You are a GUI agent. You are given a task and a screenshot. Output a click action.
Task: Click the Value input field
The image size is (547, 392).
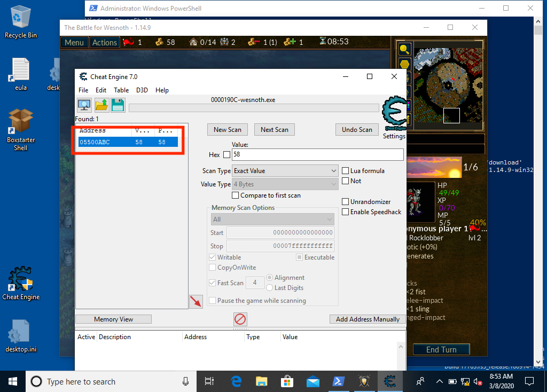[317, 154]
